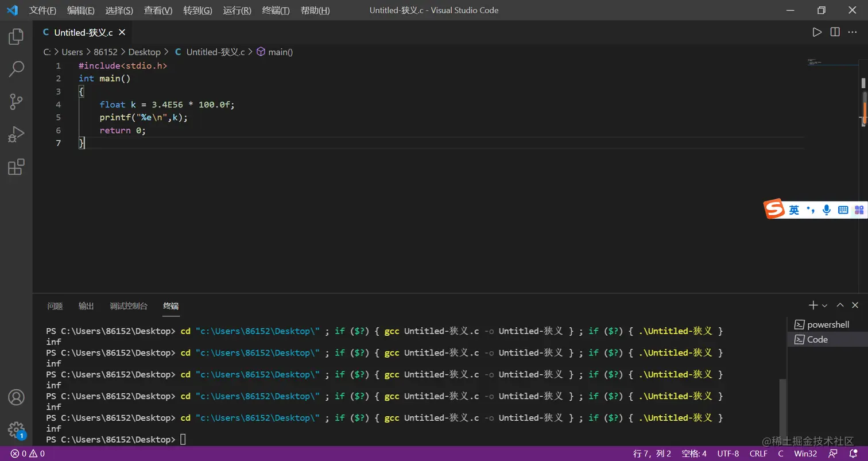Open the main() symbol breadcrumb dropdown
Screen dimensions: 868x461
(274, 52)
